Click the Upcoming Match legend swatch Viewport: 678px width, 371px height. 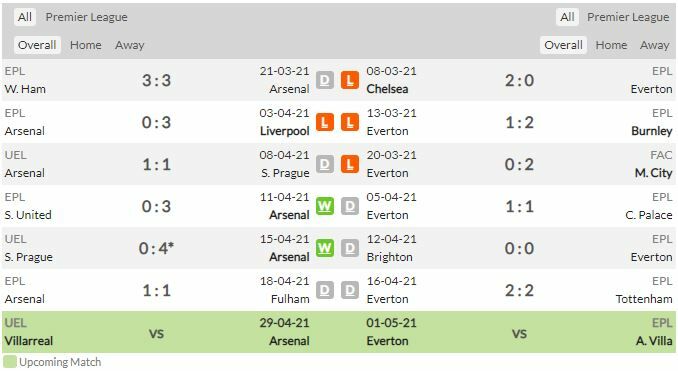10,362
